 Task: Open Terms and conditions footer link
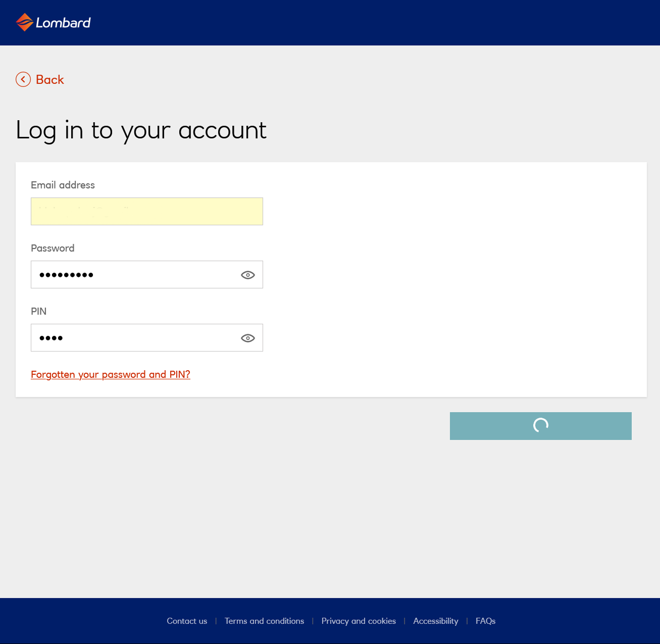[264, 621]
